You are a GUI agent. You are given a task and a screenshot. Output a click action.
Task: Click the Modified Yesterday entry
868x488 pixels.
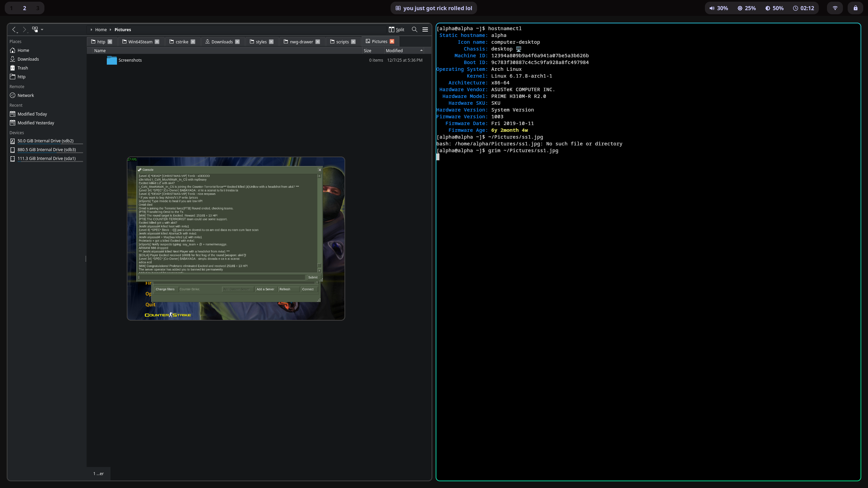(36, 123)
